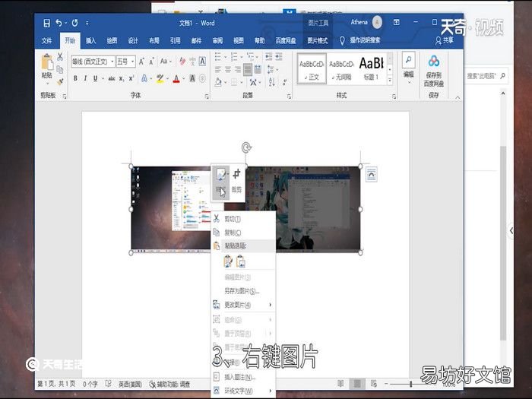Toggle Underline formatting
Screen dimensions: 532x399
[95, 79]
